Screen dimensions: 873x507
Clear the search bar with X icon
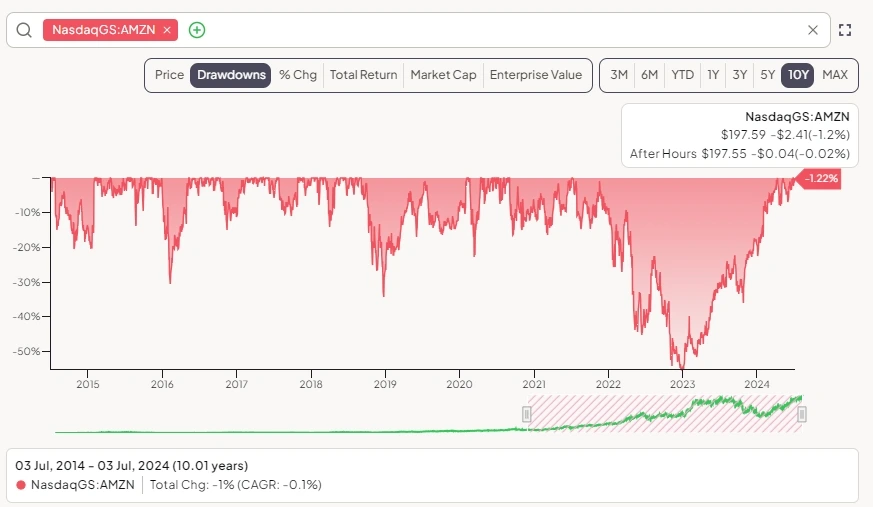coord(813,30)
